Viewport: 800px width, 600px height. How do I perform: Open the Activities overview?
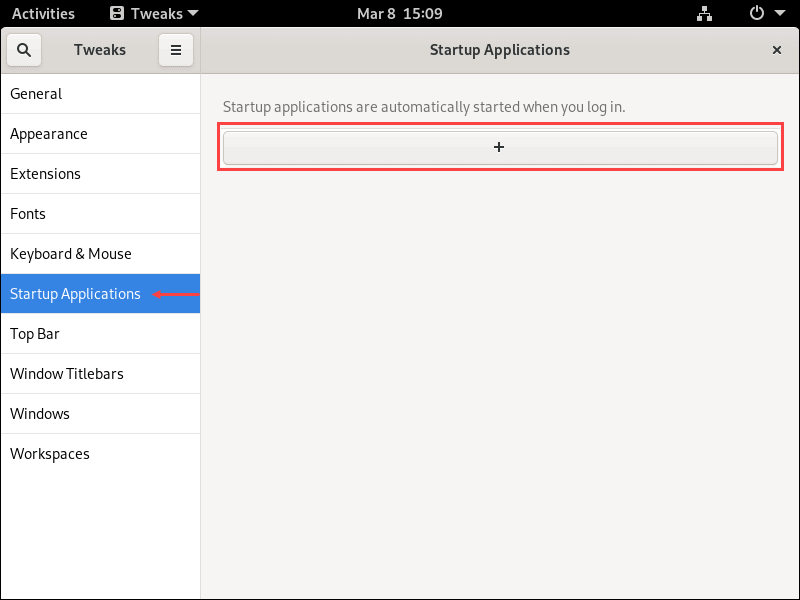tap(43, 14)
